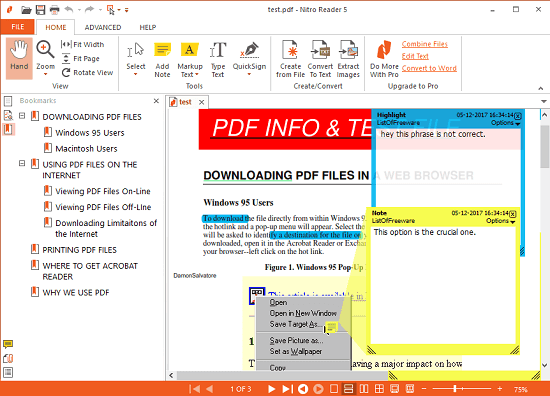The image size is (550, 396).
Task: Open Windows 95 Users bookmark
Action: [90, 133]
